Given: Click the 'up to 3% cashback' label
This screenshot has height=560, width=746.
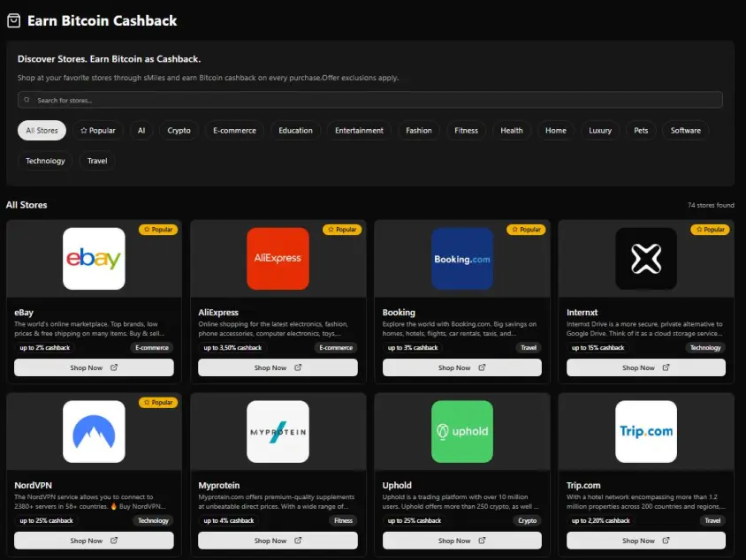Looking at the screenshot, I should point(413,347).
